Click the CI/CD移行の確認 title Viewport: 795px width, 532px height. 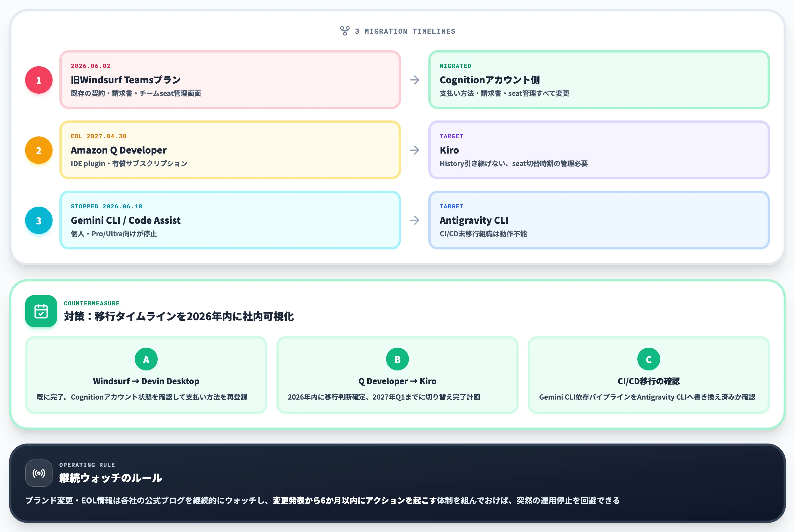649,381
